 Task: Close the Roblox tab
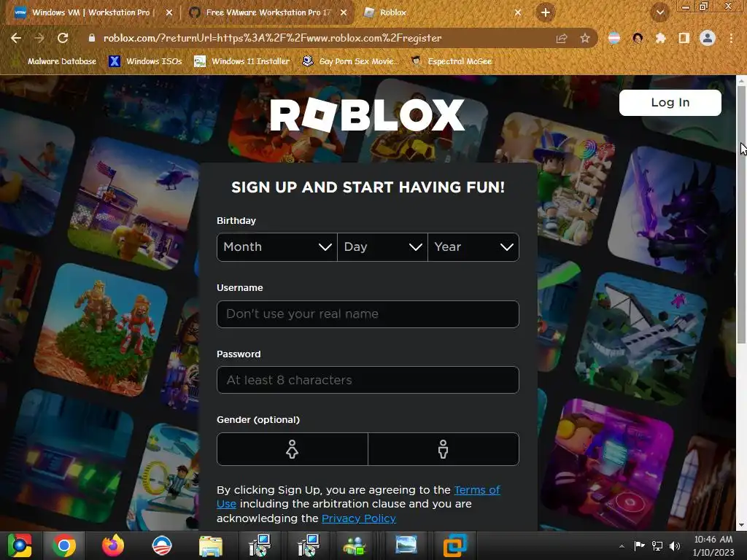point(518,13)
